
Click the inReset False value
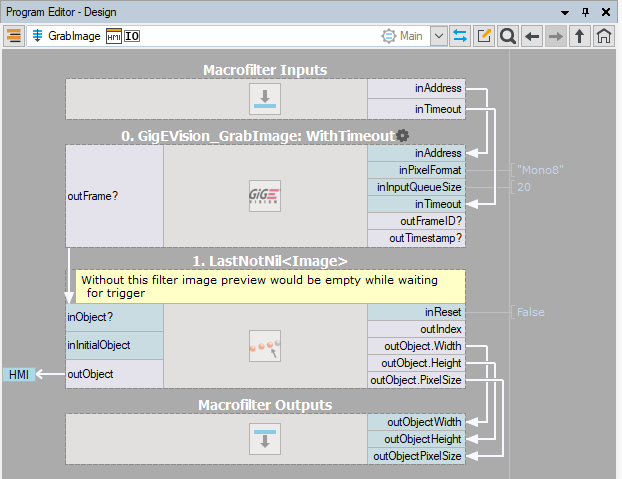click(531, 312)
